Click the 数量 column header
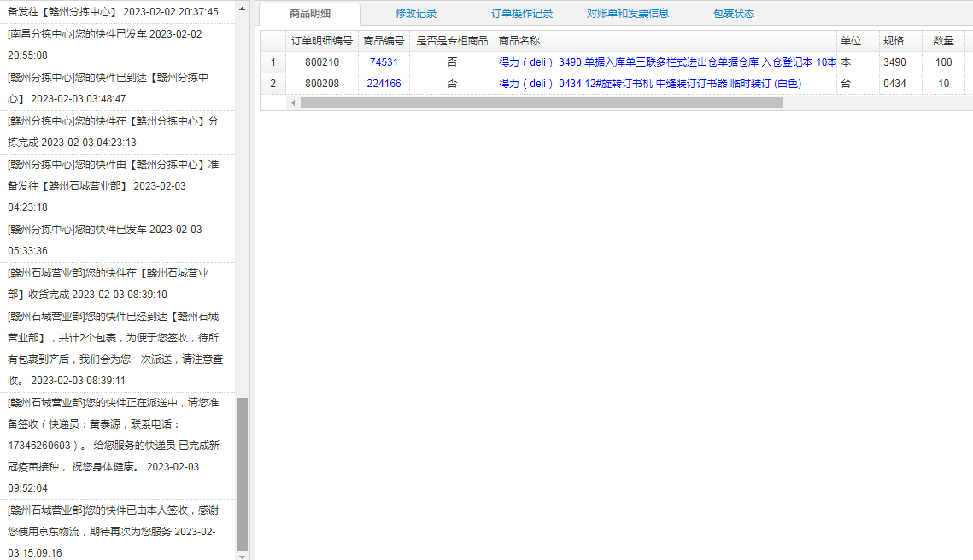 943,41
